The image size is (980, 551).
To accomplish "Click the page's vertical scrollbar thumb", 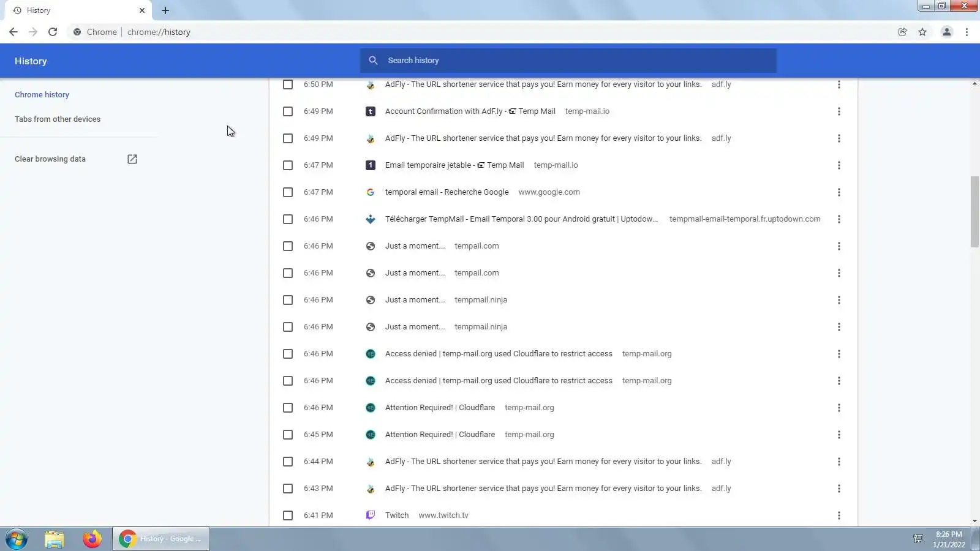I will (x=974, y=212).
